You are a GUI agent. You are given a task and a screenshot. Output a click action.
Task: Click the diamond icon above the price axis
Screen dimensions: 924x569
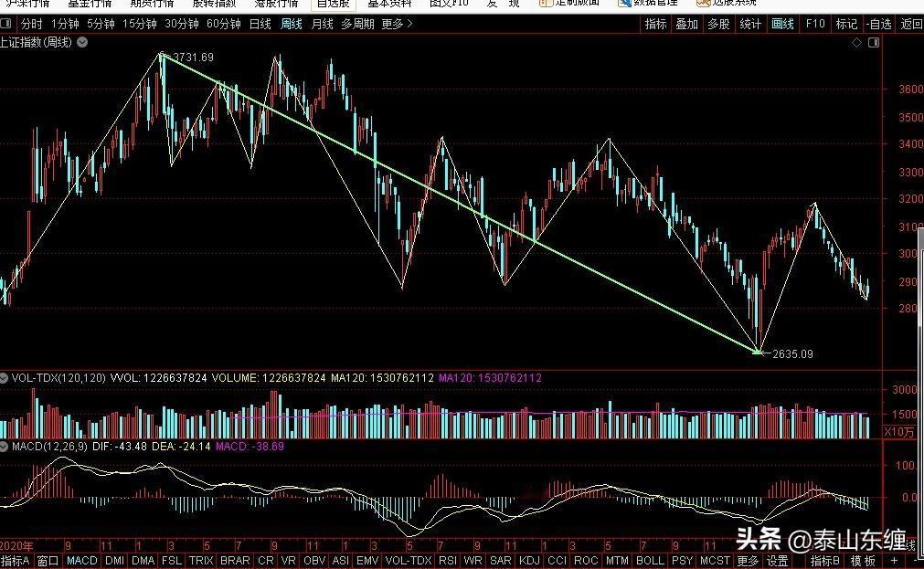856,42
